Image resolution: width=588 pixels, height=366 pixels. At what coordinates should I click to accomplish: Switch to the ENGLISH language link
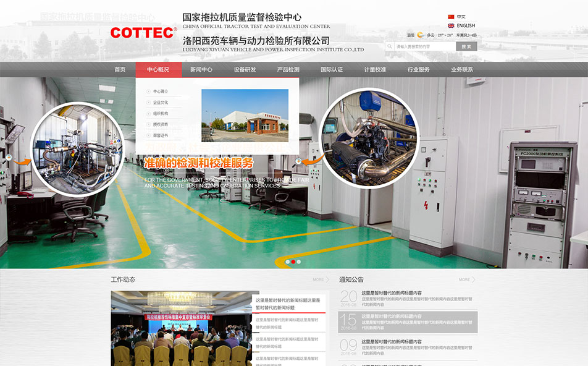click(x=466, y=26)
